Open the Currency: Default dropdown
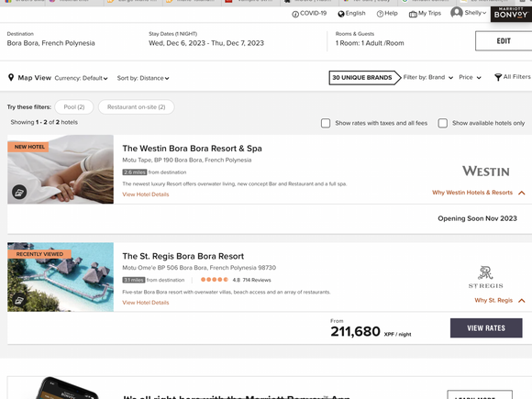Image resolution: width=532 pixels, height=399 pixels. pos(81,78)
